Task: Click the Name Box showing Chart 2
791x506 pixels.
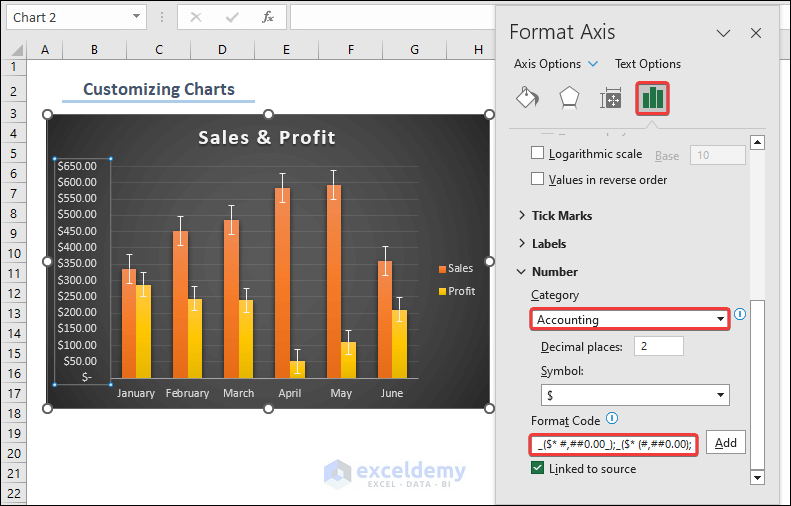Action: click(68, 17)
